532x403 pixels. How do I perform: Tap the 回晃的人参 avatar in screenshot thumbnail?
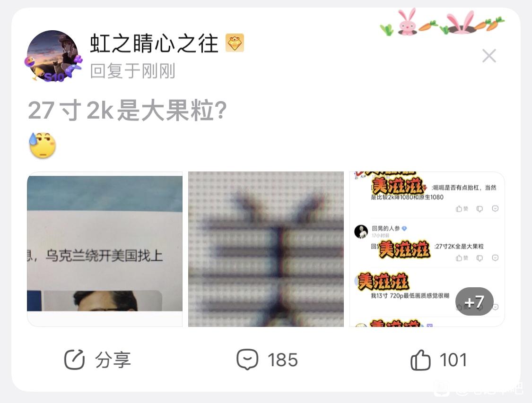tap(361, 232)
